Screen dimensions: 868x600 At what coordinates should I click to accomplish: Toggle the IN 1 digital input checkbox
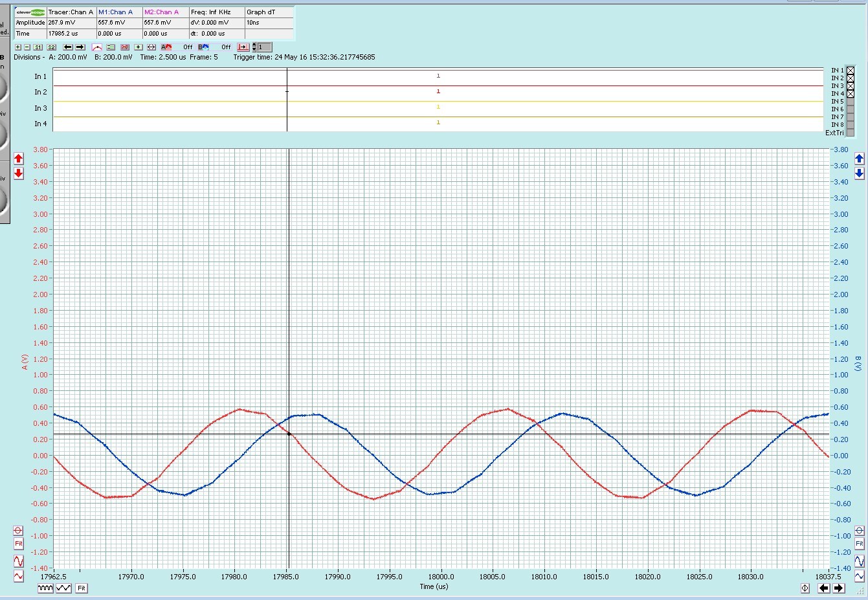coord(851,71)
